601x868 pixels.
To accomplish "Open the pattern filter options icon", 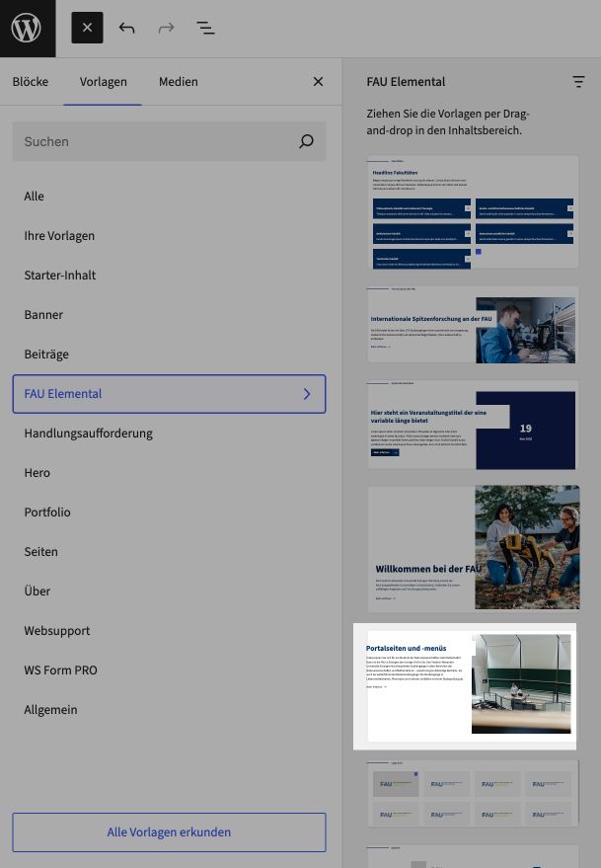I will [578, 82].
